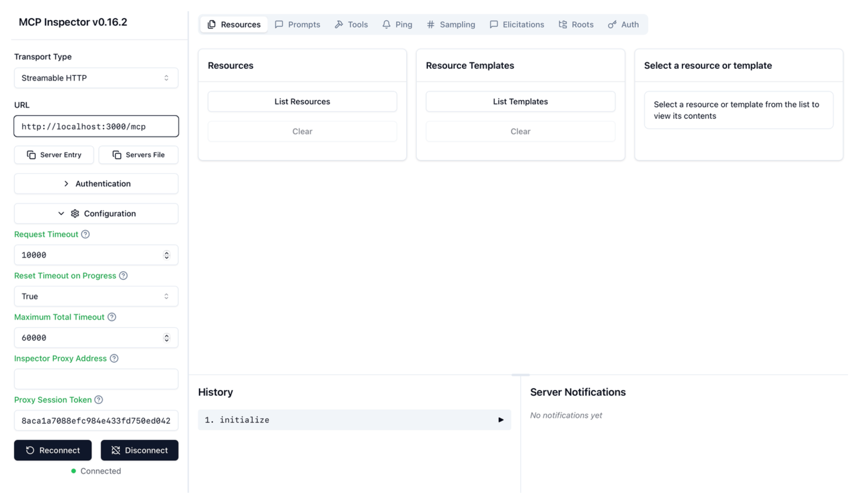Click the List Resources button
859x504 pixels.
[302, 101]
